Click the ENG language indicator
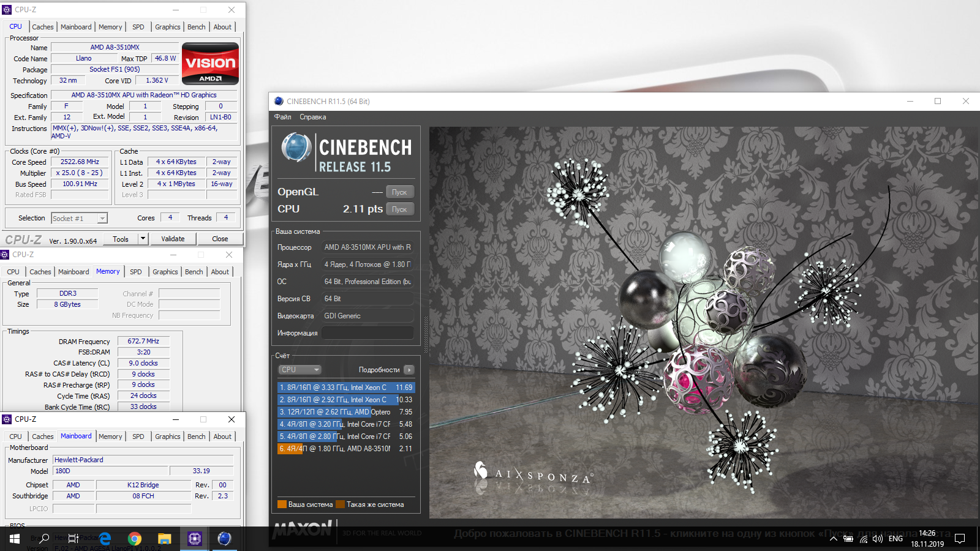Image resolution: width=980 pixels, height=551 pixels. 895,539
